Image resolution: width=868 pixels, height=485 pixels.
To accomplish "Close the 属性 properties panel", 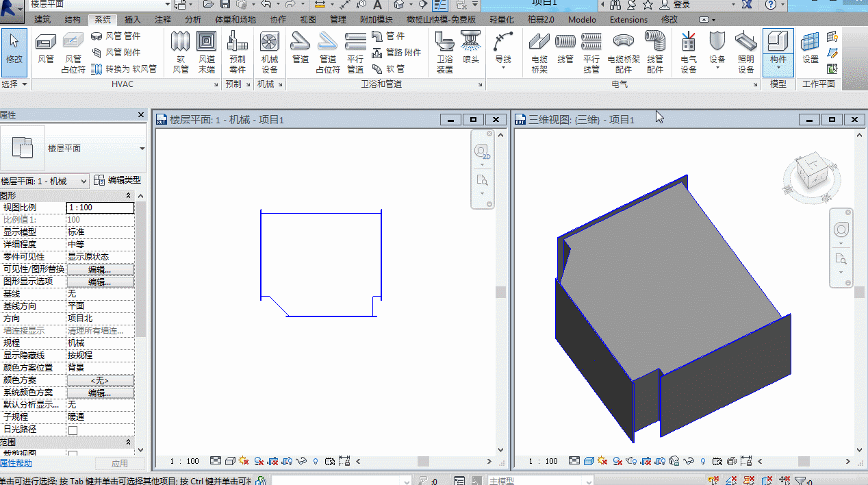I will pos(141,115).
